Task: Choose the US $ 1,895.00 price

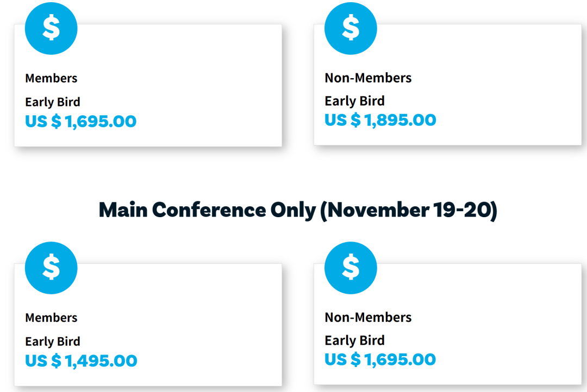Action: [x=380, y=120]
